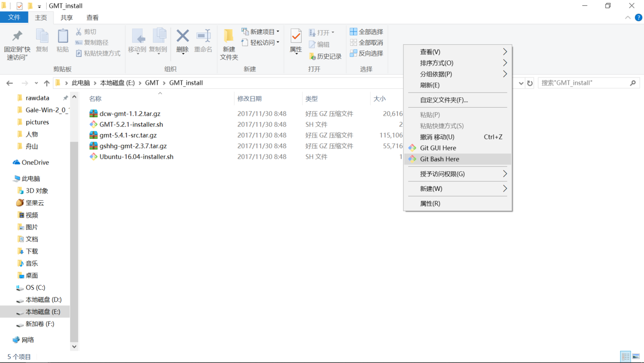The width and height of the screenshot is (644, 363).
Task: Expand 授予访问权限(G) submenu
Action: 458,174
